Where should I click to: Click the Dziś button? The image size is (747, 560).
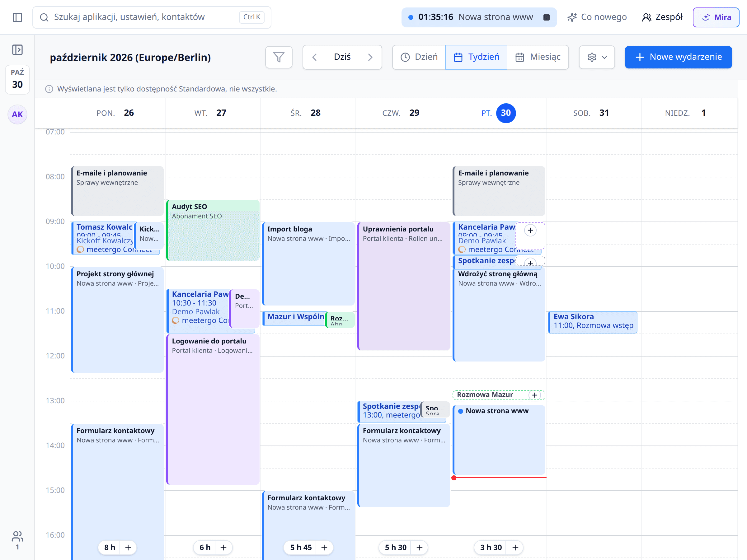click(342, 57)
